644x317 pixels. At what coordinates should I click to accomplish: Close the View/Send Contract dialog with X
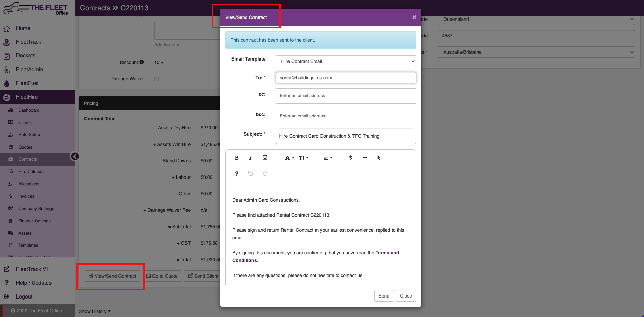[414, 17]
